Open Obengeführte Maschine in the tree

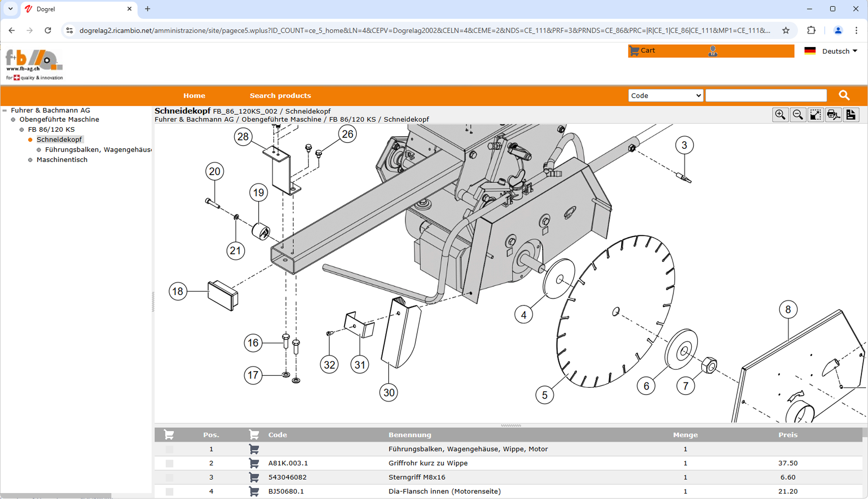point(59,119)
